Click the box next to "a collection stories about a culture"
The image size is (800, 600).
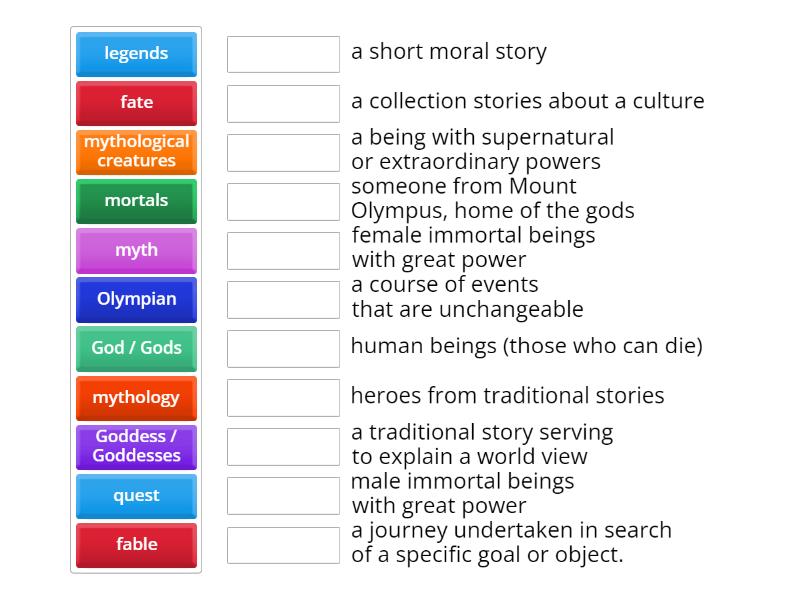coord(284,102)
